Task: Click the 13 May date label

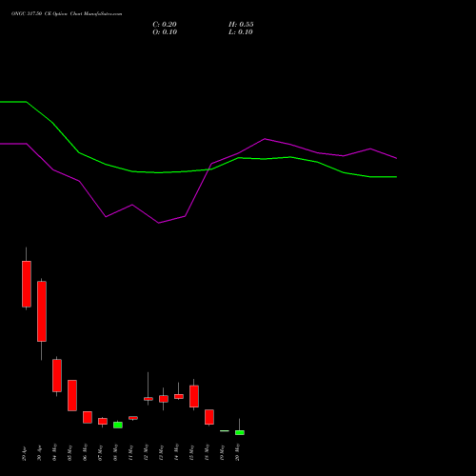Action: click(x=162, y=452)
